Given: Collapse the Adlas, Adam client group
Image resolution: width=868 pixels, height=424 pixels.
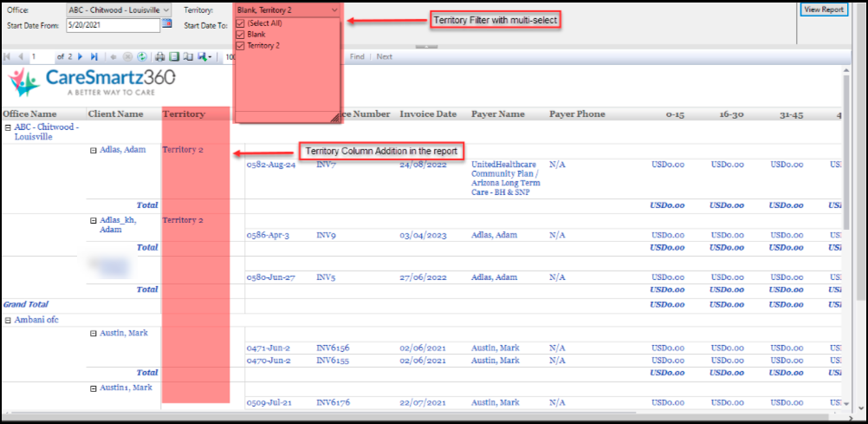Looking at the screenshot, I should coord(94,150).
